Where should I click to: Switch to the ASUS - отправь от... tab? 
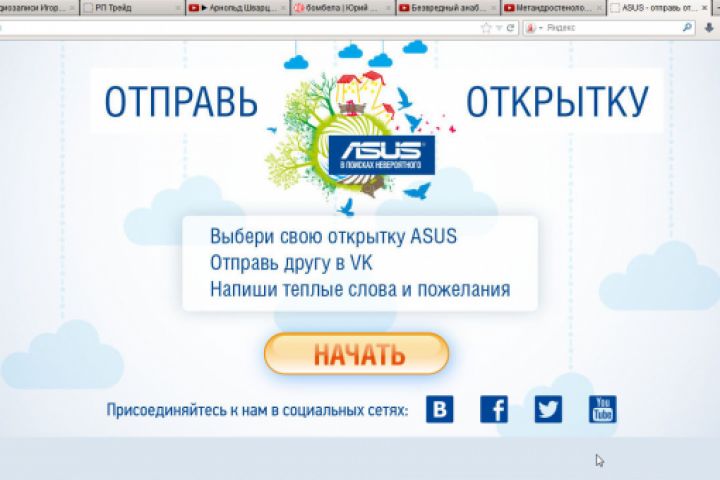[659, 8]
